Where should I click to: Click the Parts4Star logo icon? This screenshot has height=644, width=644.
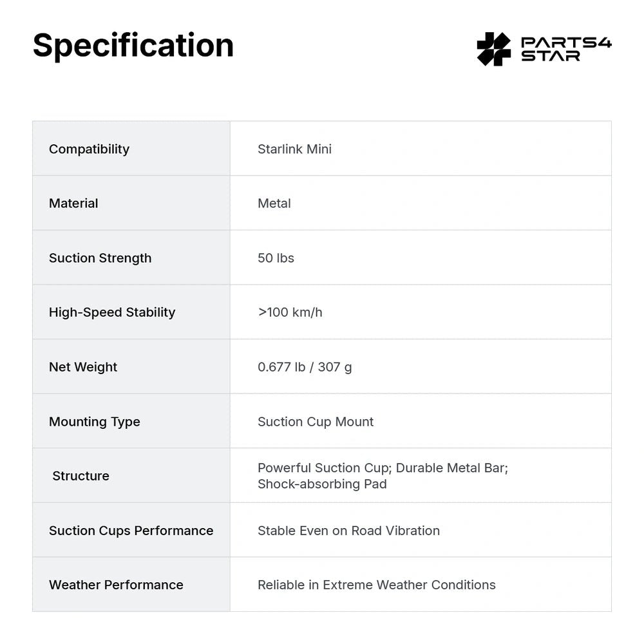pyautogui.click(x=494, y=49)
